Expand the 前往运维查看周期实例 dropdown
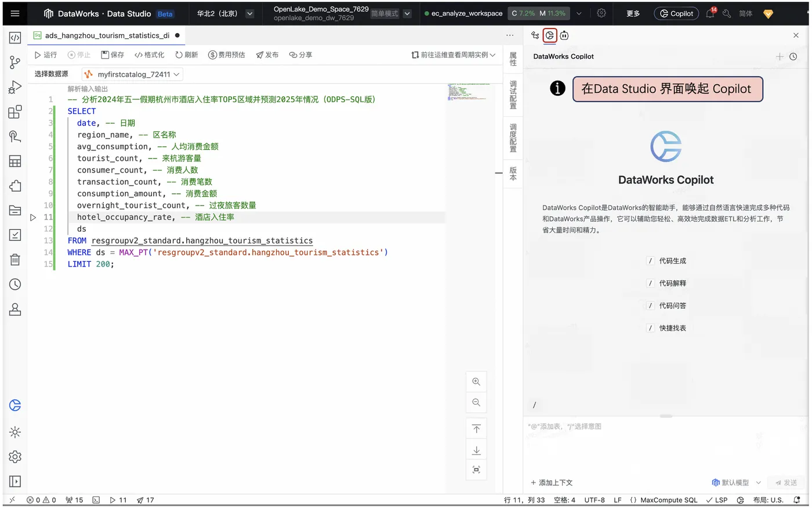The image size is (812, 508). click(x=453, y=55)
